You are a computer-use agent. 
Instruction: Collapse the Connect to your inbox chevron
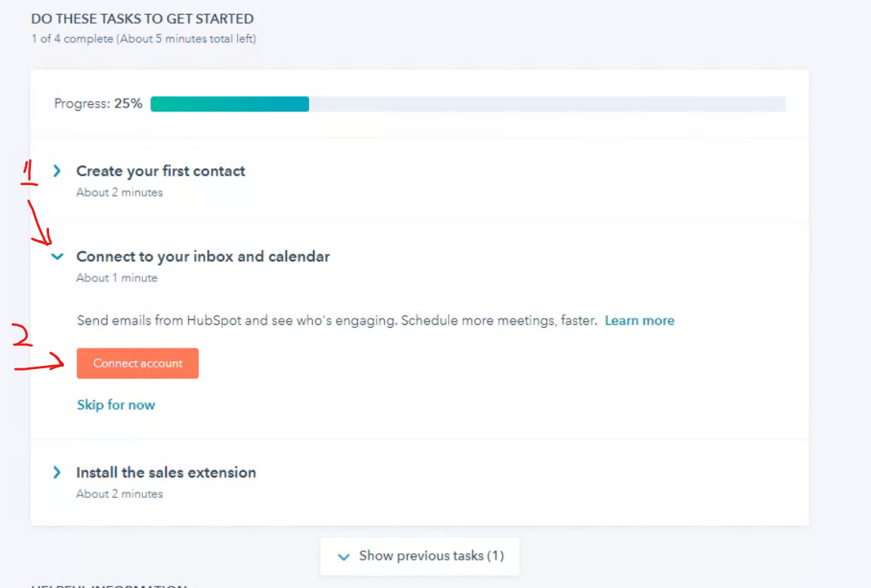(x=57, y=256)
